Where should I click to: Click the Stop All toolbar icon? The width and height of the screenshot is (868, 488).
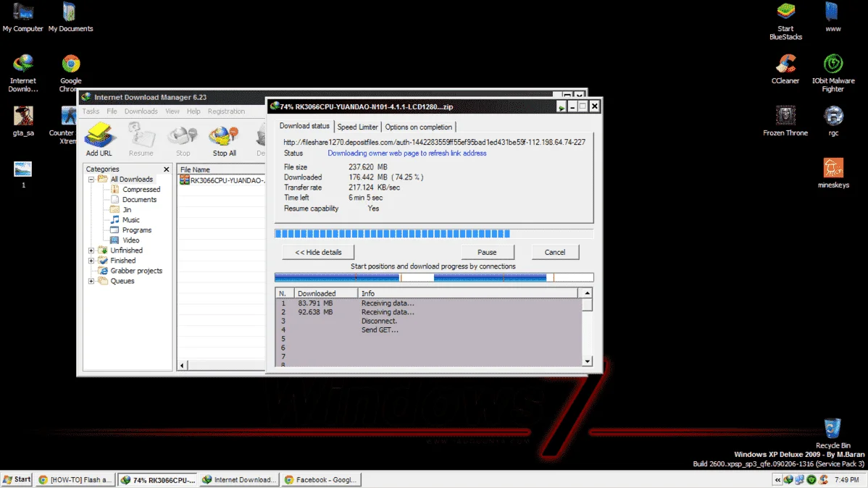click(x=224, y=139)
